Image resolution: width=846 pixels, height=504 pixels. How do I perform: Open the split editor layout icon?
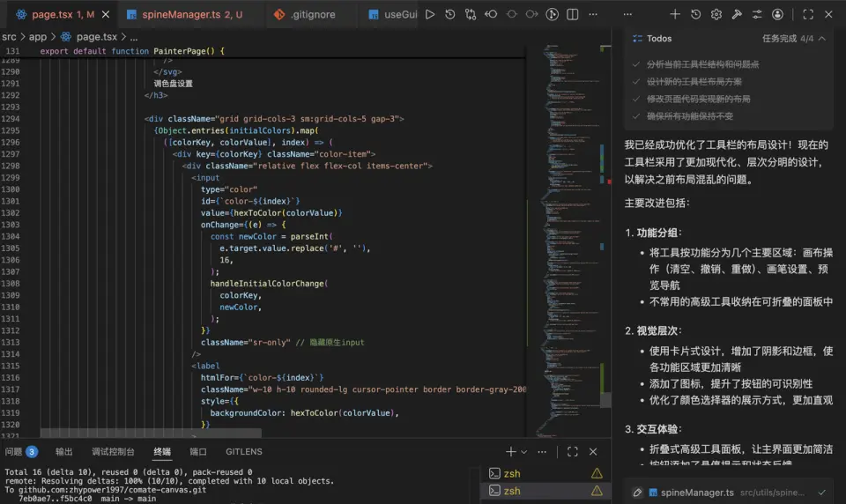573,15
